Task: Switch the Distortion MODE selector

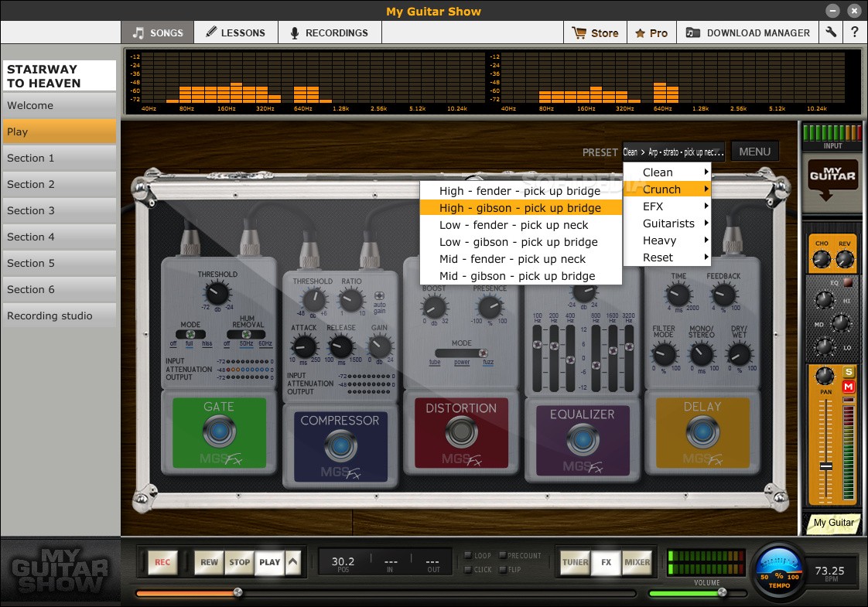Action: click(x=461, y=353)
